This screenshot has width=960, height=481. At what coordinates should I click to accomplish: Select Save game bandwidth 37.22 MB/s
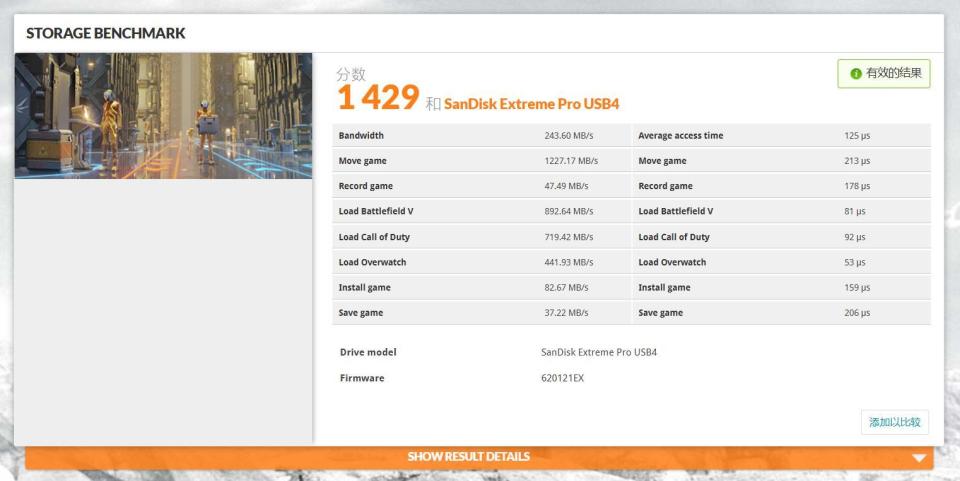(566, 313)
